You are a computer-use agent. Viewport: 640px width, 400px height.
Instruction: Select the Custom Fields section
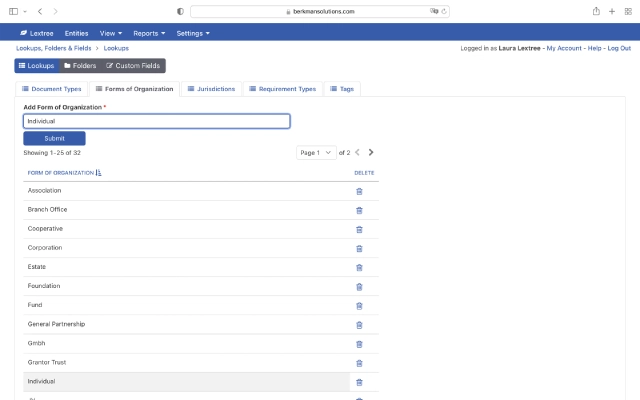click(133, 66)
